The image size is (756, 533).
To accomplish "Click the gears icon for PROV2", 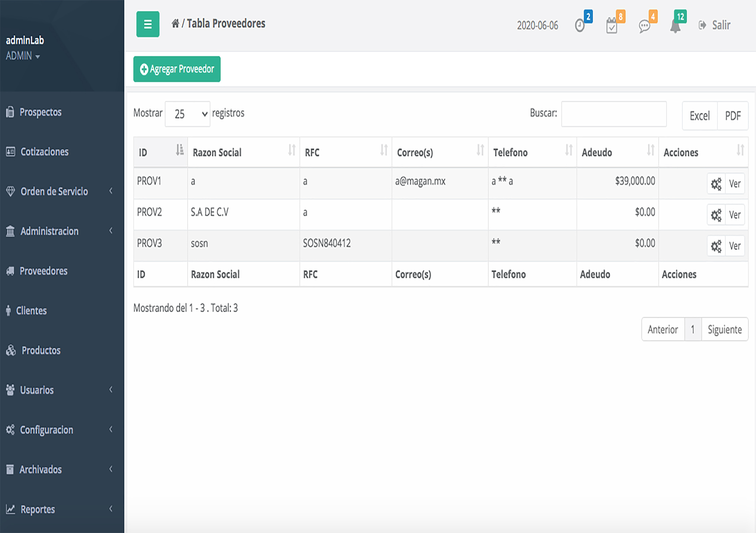I will click(x=716, y=215).
